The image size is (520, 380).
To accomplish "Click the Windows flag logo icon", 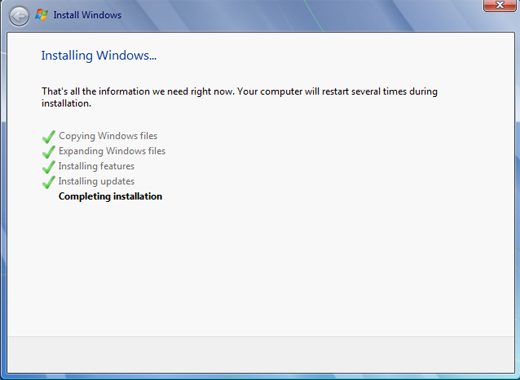I will tap(42, 15).
